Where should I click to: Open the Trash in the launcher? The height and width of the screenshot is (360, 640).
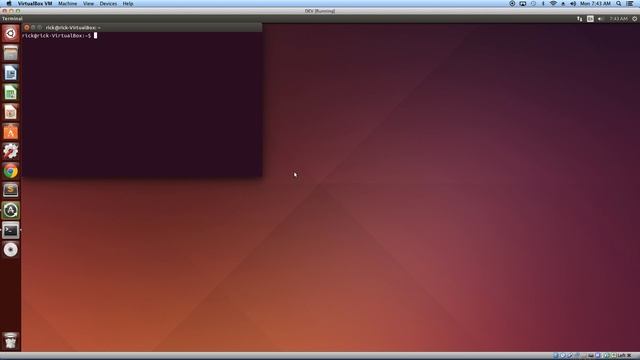11,340
